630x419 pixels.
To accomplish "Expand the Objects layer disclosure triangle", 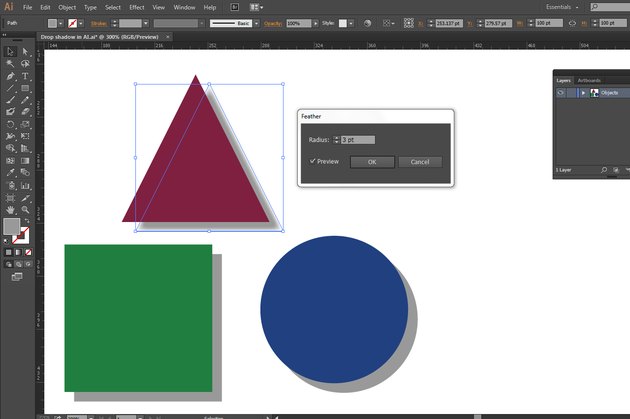I will [583, 93].
